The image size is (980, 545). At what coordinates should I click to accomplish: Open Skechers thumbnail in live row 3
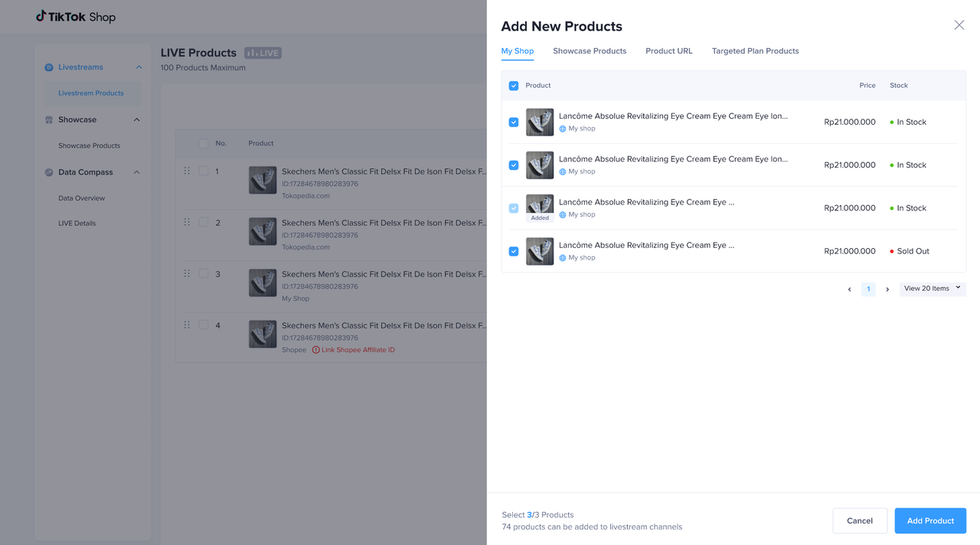coord(263,282)
